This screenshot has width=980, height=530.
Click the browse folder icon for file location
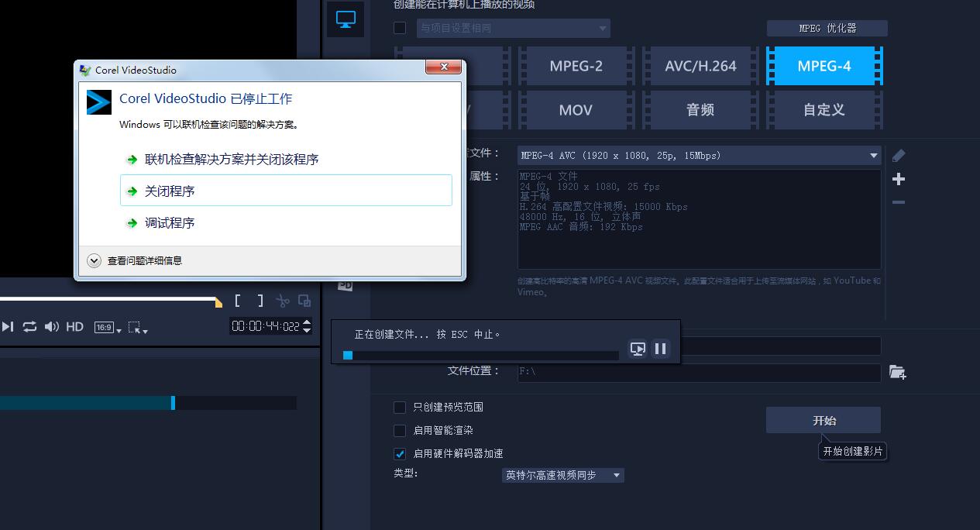[x=898, y=373]
